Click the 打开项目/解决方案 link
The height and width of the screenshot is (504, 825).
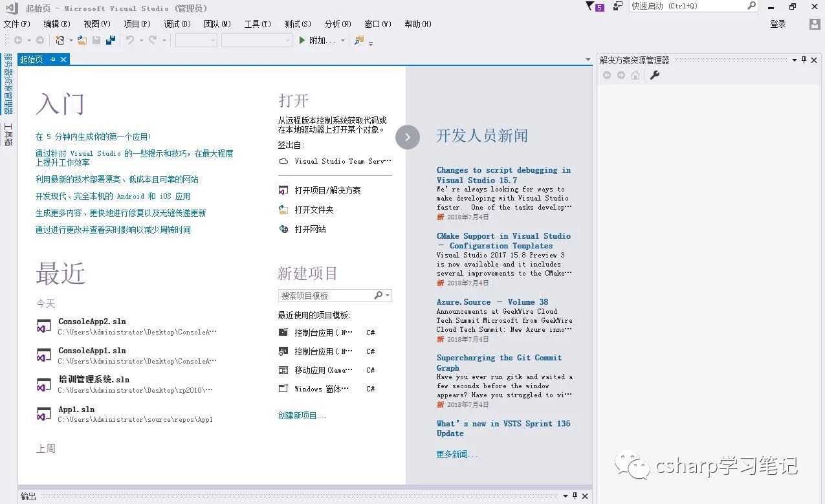click(327, 190)
